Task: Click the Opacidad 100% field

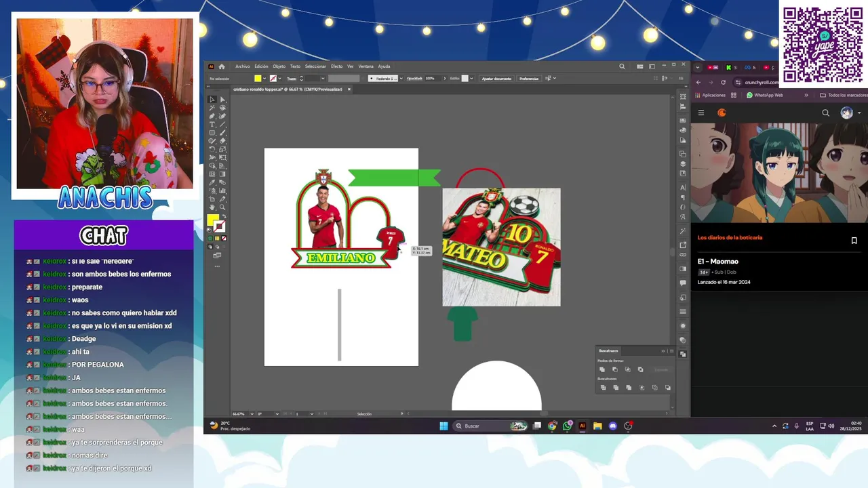Action: click(434, 78)
